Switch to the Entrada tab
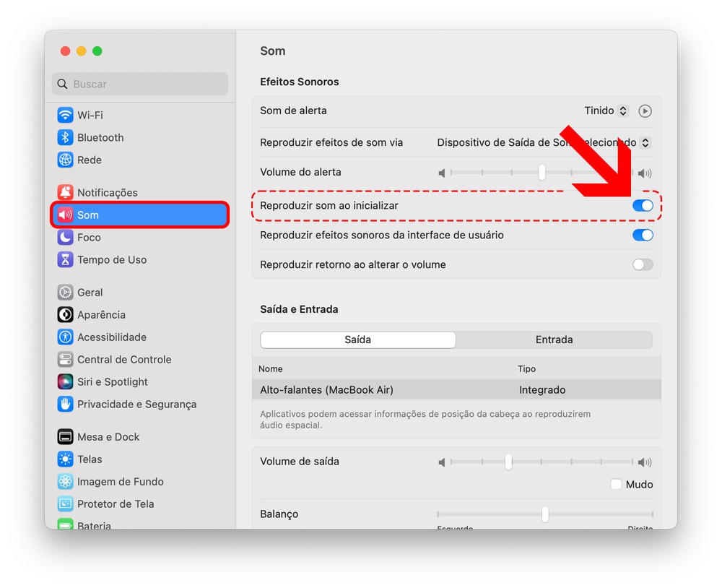The height and width of the screenshot is (588, 722). click(554, 340)
